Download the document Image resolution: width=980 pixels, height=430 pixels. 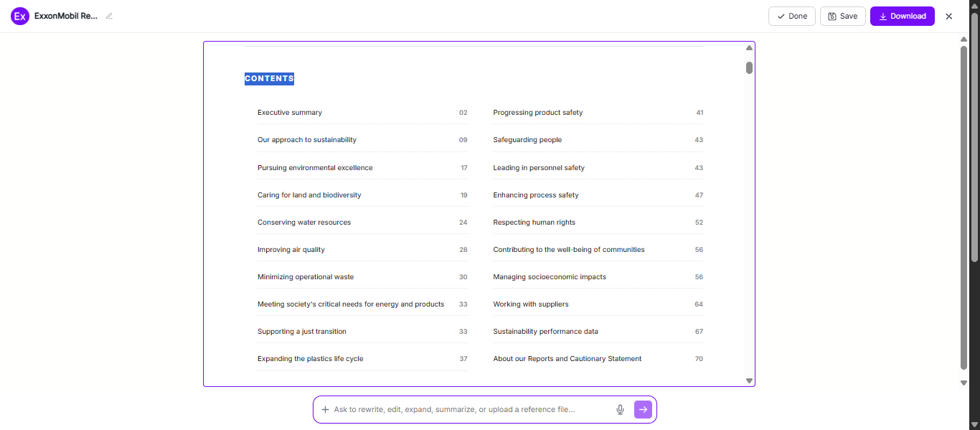pos(903,16)
